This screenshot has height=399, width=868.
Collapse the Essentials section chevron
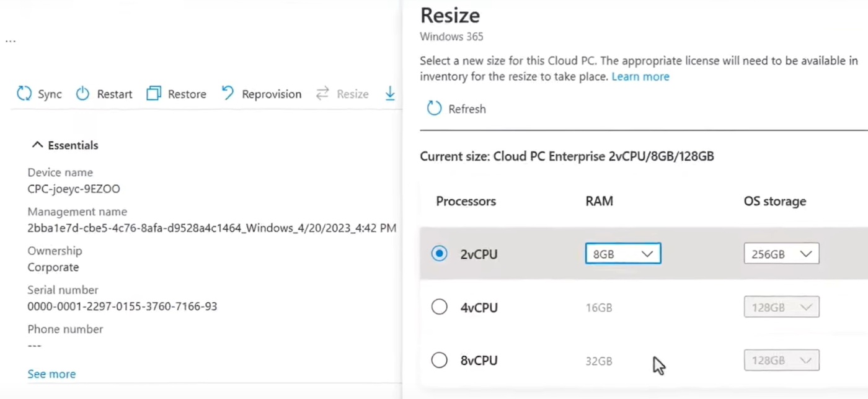(x=37, y=145)
